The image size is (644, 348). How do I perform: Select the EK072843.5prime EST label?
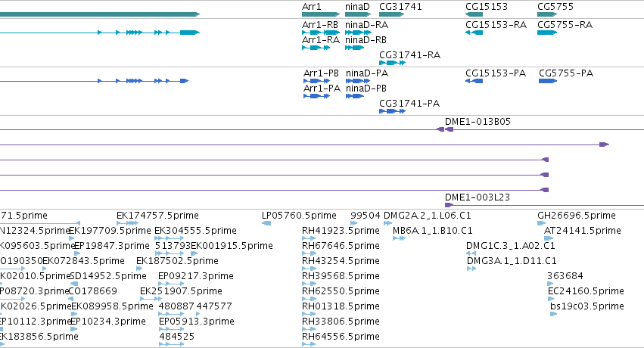point(84,261)
